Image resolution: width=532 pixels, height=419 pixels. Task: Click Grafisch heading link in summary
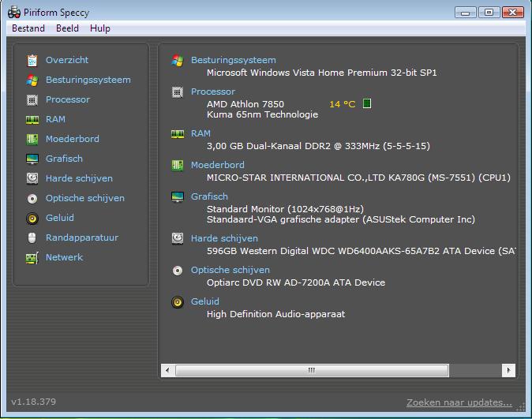[209, 196]
